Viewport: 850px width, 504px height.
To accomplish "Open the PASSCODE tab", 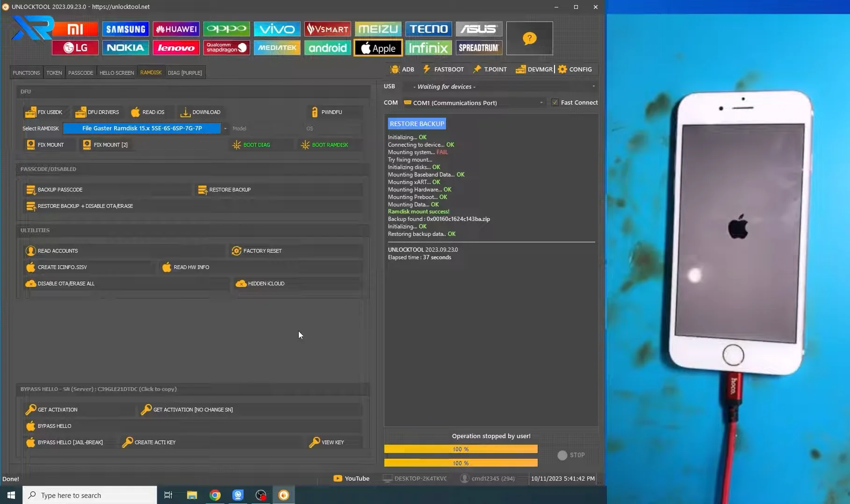I will pyautogui.click(x=81, y=73).
